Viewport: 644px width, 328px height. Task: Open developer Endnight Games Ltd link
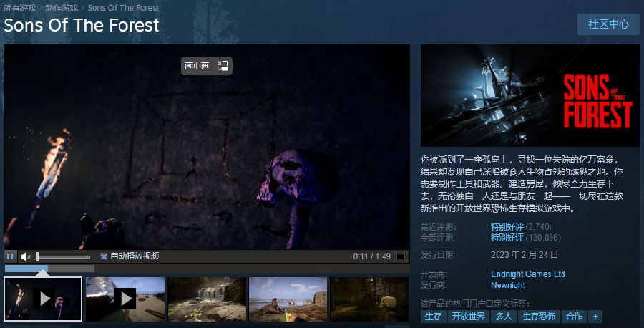528,274
